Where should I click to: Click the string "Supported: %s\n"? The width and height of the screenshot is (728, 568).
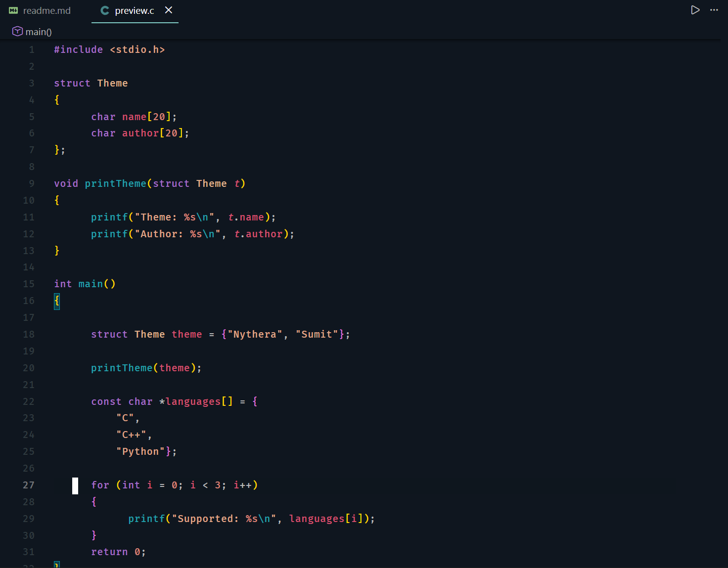pyautogui.click(x=224, y=519)
